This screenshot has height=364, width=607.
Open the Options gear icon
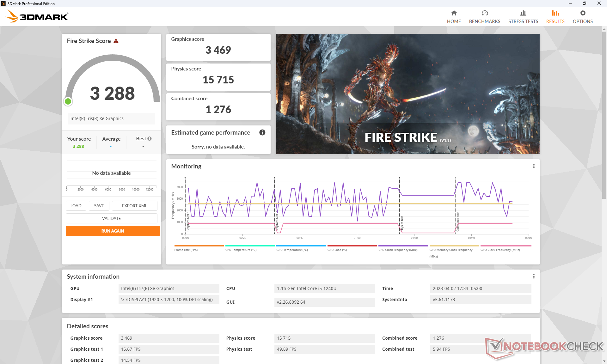point(582,13)
